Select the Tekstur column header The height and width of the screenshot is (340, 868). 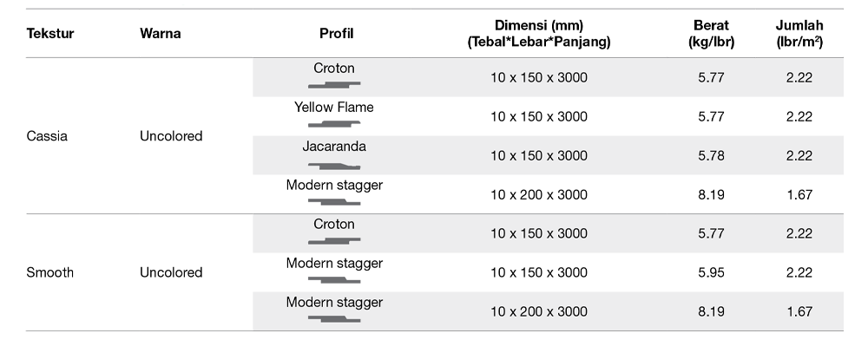[x=49, y=33]
